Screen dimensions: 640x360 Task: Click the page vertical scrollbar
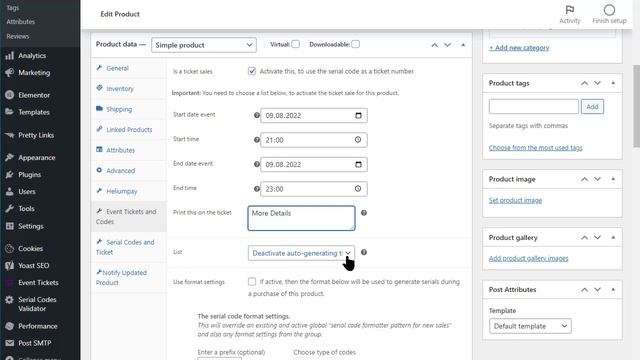click(636, 106)
